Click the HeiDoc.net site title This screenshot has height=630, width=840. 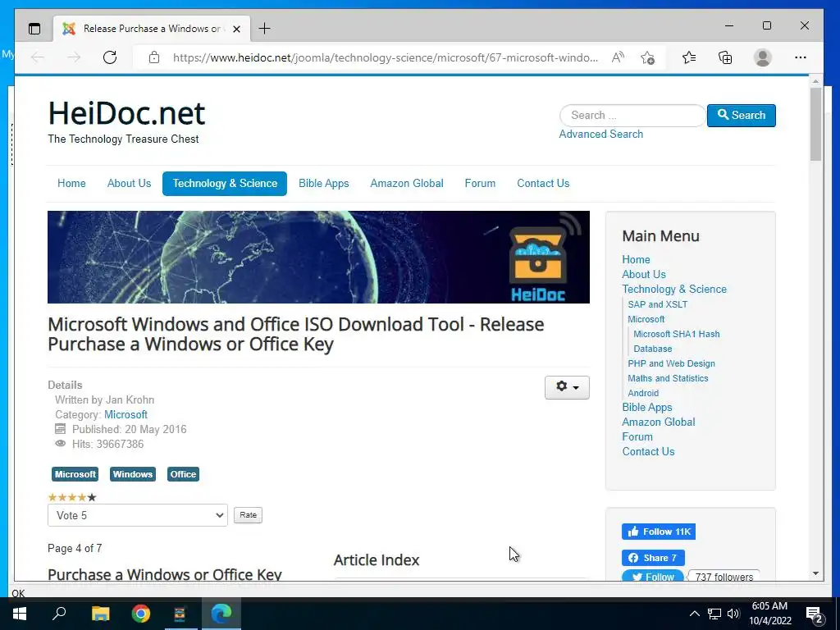click(x=126, y=113)
